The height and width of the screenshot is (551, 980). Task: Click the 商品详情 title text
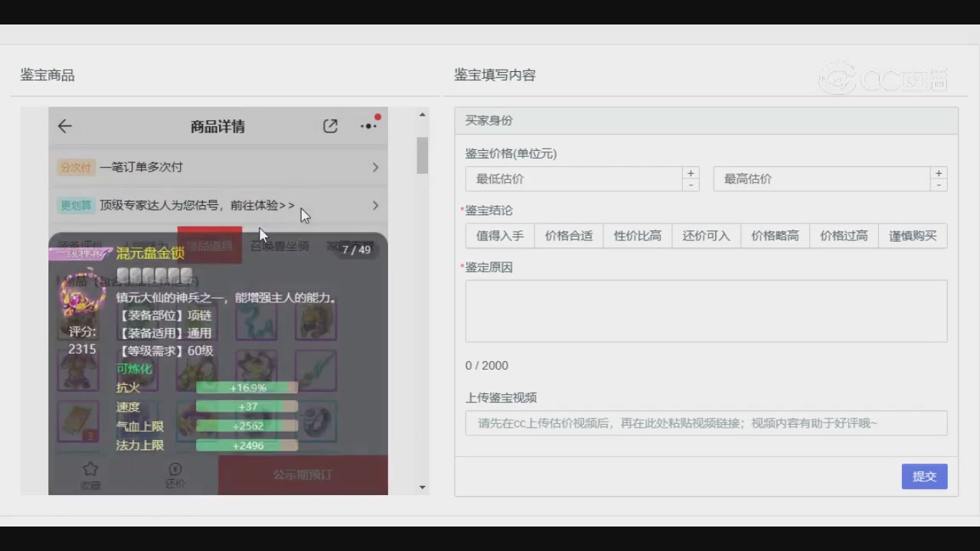pos(217,127)
